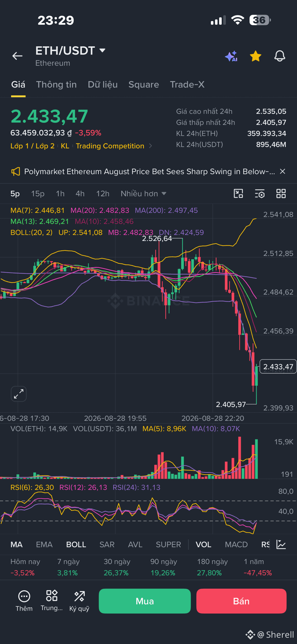Tap the green Mua buy button
The image size is (297, 644).
click(145, 601)
